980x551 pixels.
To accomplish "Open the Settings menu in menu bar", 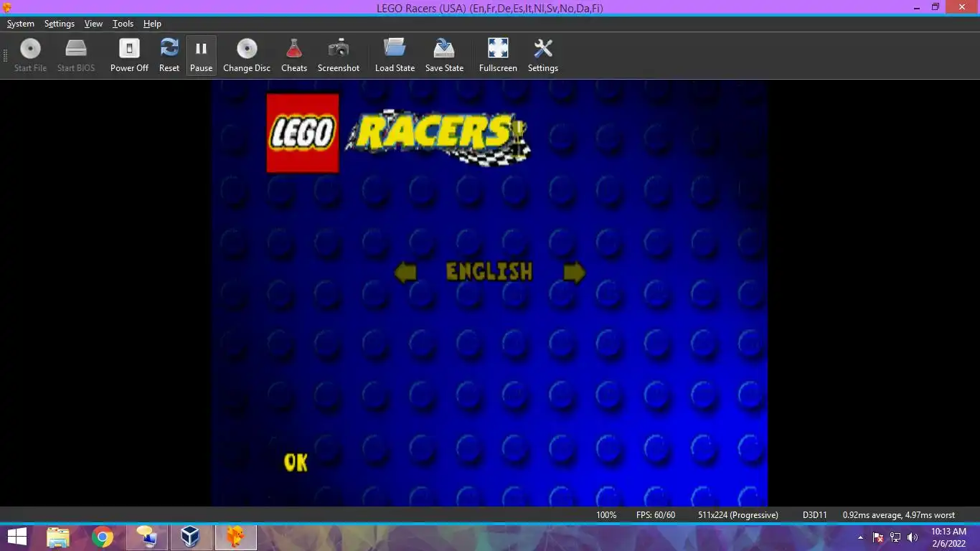I will click(x=60, y=24).
